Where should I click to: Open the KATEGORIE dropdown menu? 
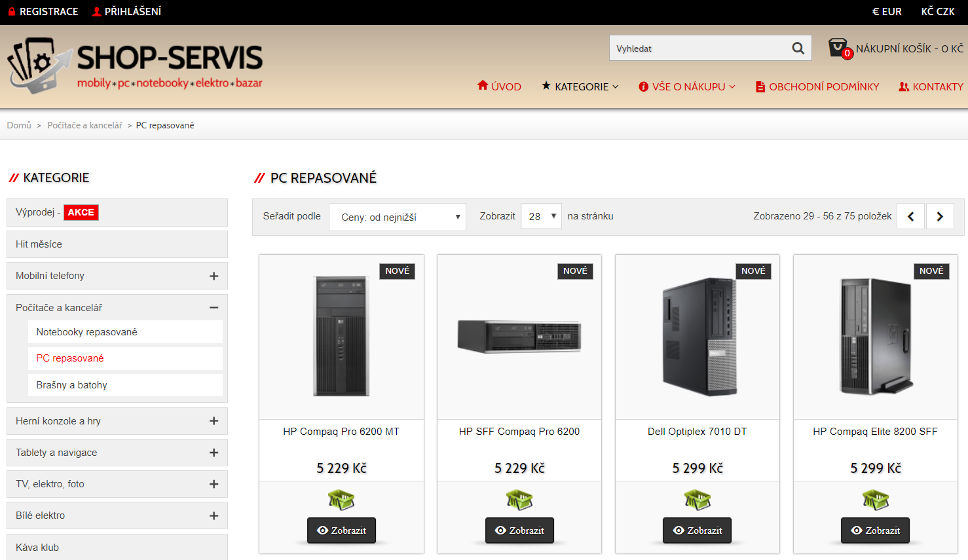pos(580,86)
